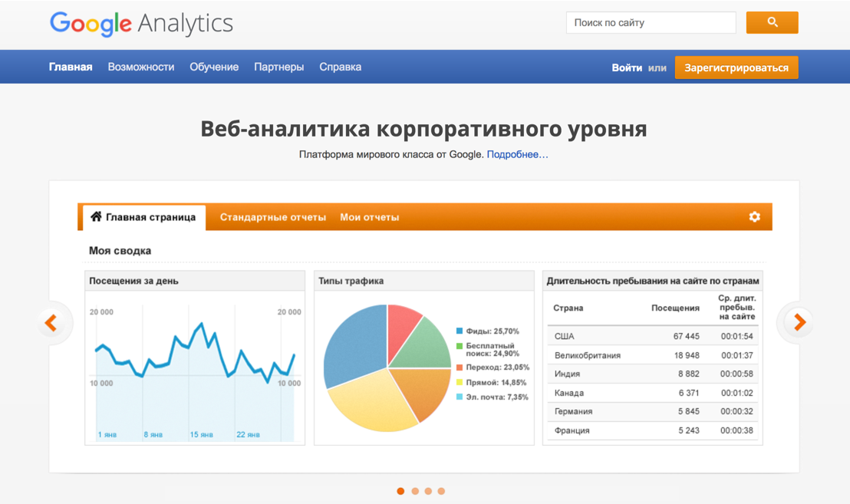Select the second carousel dot indicator
Image resolution: width=850 pixels, height=504 pixels.
click(414, 491)
